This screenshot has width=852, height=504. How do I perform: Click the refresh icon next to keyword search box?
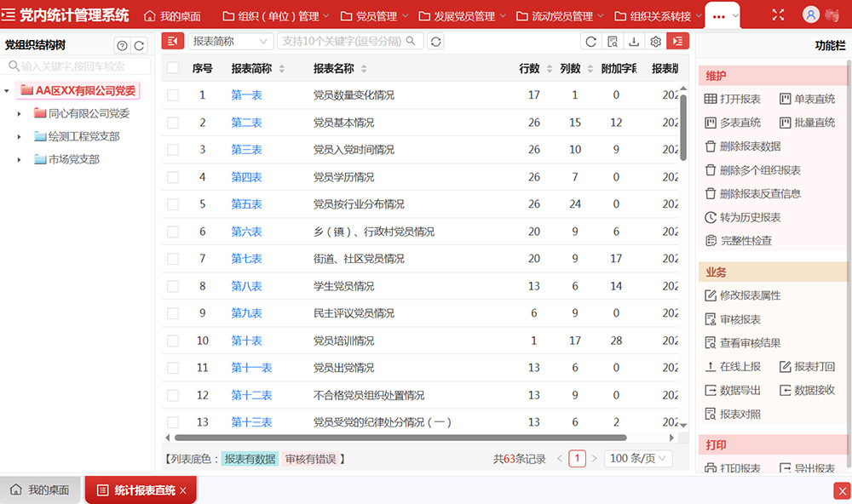(435, 41)
